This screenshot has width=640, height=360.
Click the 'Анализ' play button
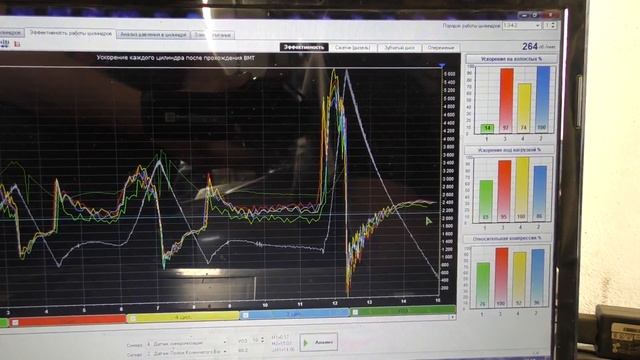pos(319,342)
